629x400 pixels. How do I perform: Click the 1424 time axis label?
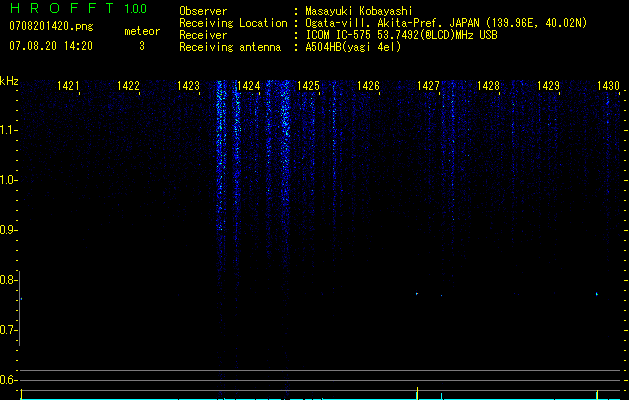(x=249, y=86)
